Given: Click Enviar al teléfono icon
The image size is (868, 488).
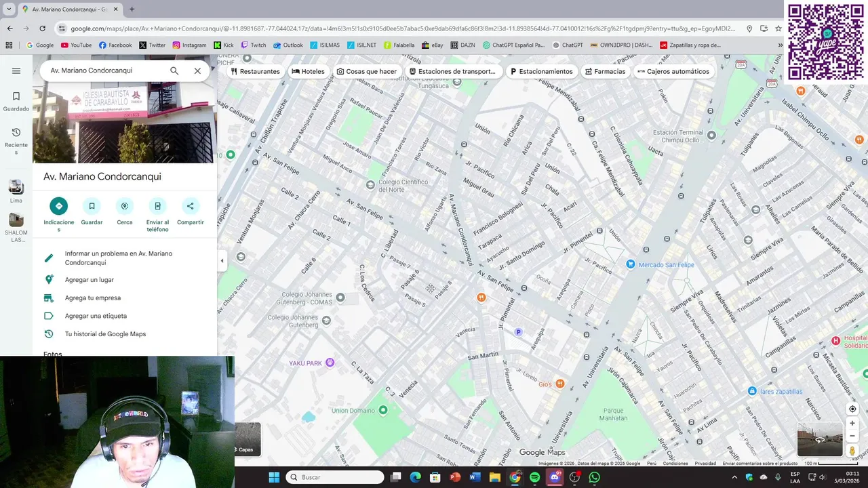Looking at the screenshot, I should click(157, 206).
